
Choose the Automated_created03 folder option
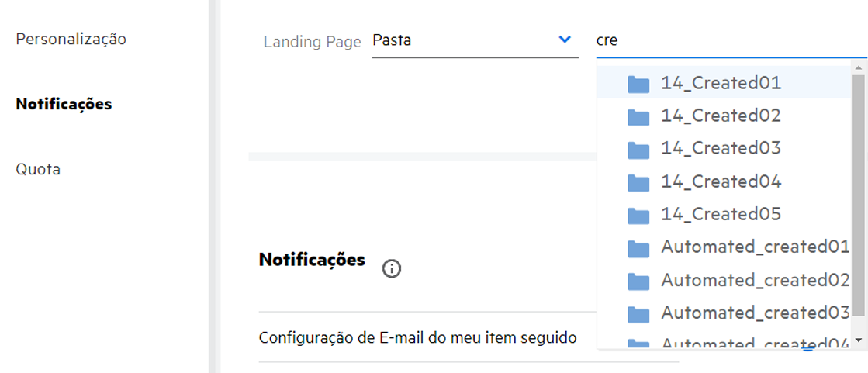[755, 313]
